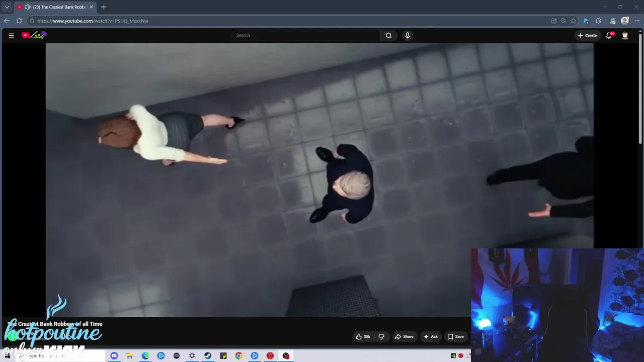Open Microsoft Edge from the taskbar
This screenshot has width=644, height=362.
pos(145,356)
